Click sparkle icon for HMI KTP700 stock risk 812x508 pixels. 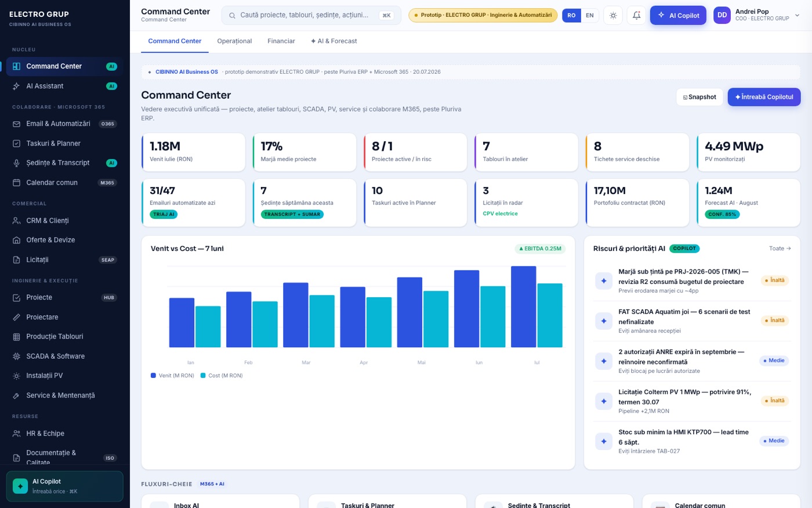pos(604,441)
